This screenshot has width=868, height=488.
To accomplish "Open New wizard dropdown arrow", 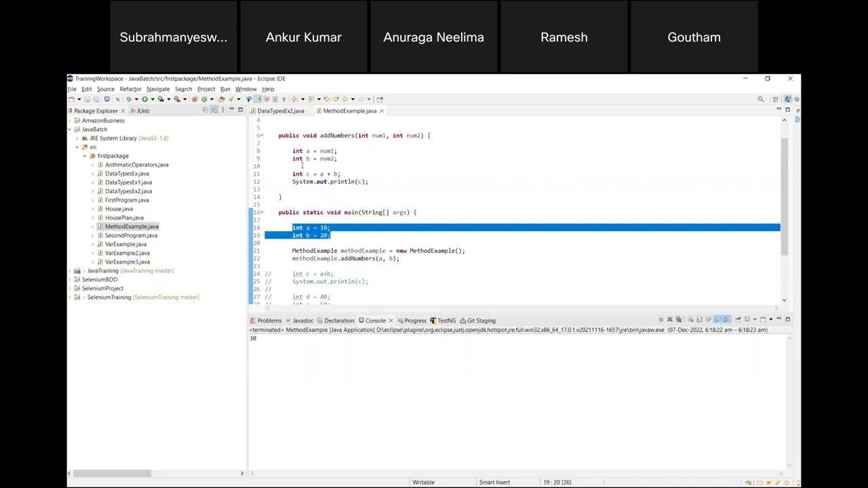I will (x=79, y=99).
